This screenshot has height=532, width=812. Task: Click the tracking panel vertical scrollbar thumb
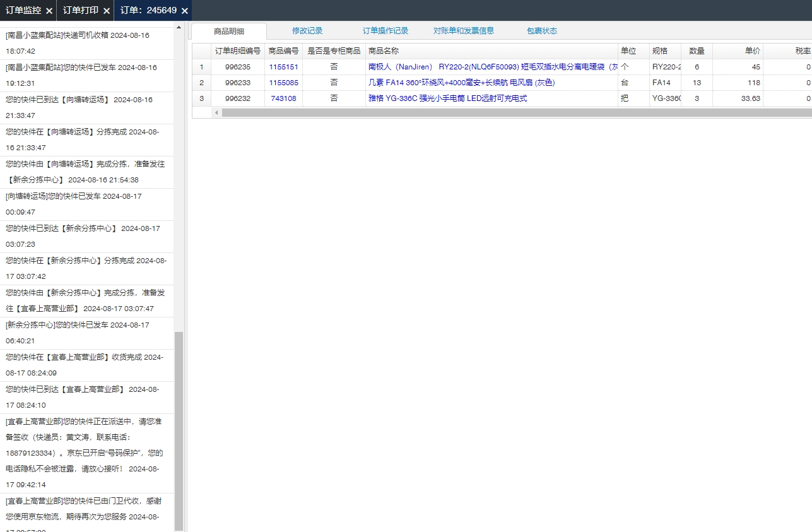click(179, 431)
